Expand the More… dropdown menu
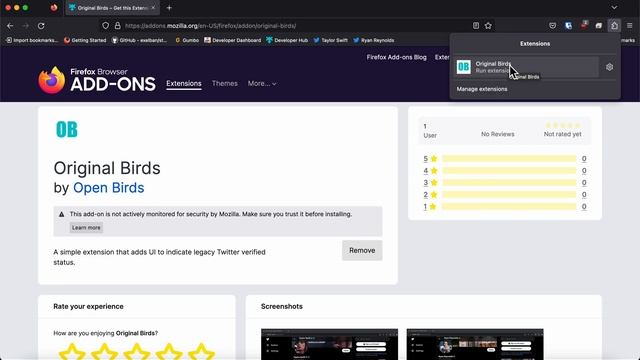Viewport: 640px width, 360px height. (x=262, y=83)
